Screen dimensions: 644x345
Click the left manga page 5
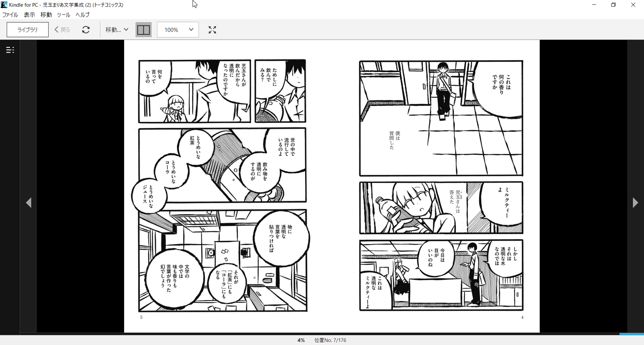tap(223, 186)
